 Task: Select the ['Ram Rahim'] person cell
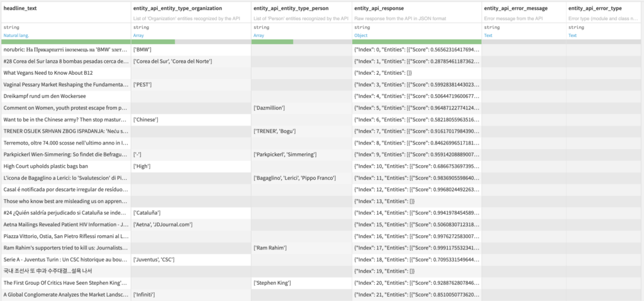(x=301, y=248)
